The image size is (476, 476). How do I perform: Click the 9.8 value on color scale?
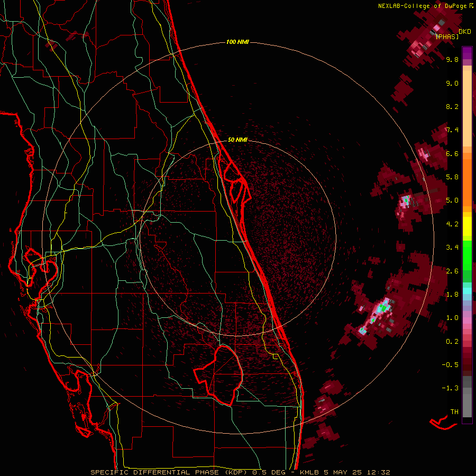point(452,60)
